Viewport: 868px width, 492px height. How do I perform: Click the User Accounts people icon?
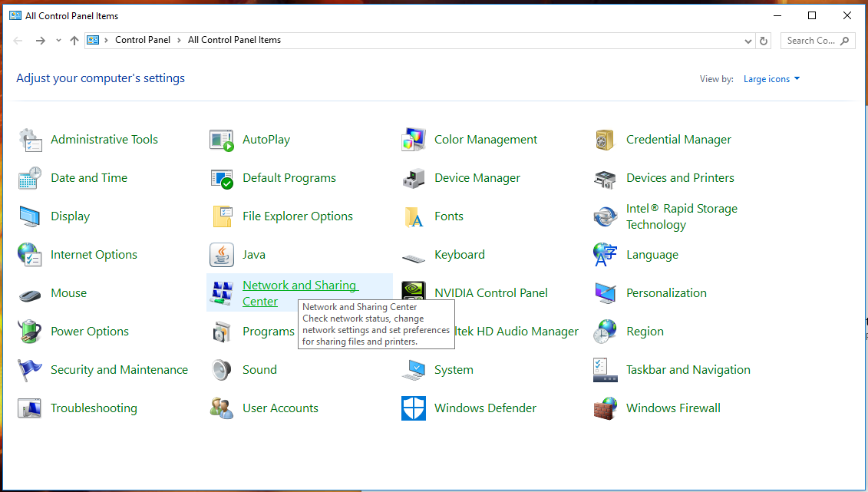(x=222, y=408)
